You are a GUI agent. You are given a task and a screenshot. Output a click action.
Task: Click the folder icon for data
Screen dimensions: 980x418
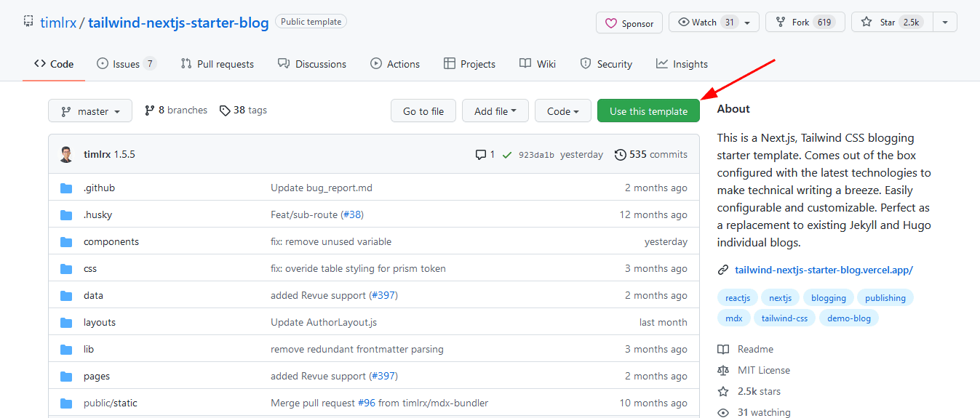tap(66, 296)
